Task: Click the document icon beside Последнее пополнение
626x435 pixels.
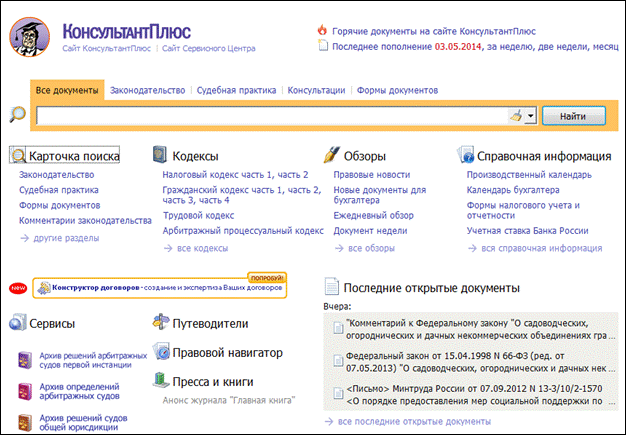Action: coord(323,45)
